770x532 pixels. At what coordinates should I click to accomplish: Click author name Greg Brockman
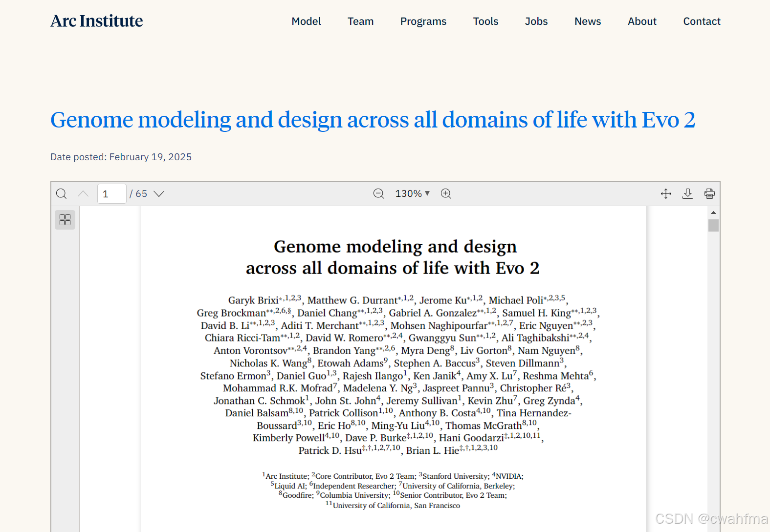pos(231,313)
